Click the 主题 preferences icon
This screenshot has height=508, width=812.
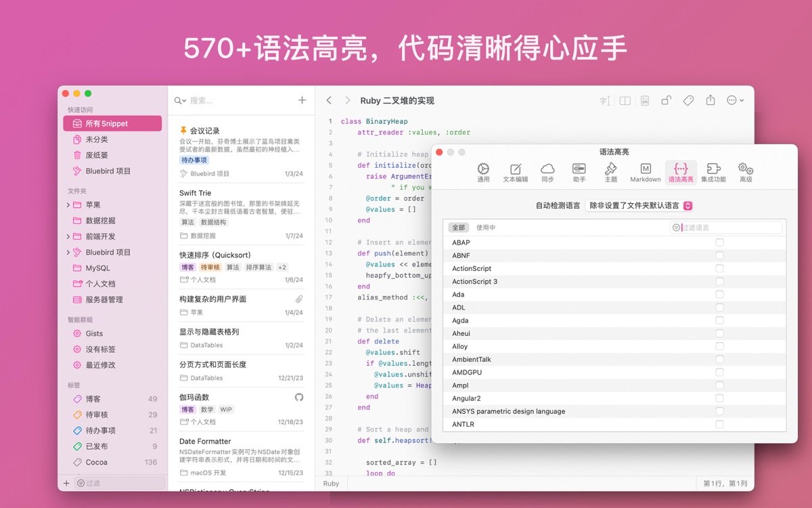click(x=611, y=171)
